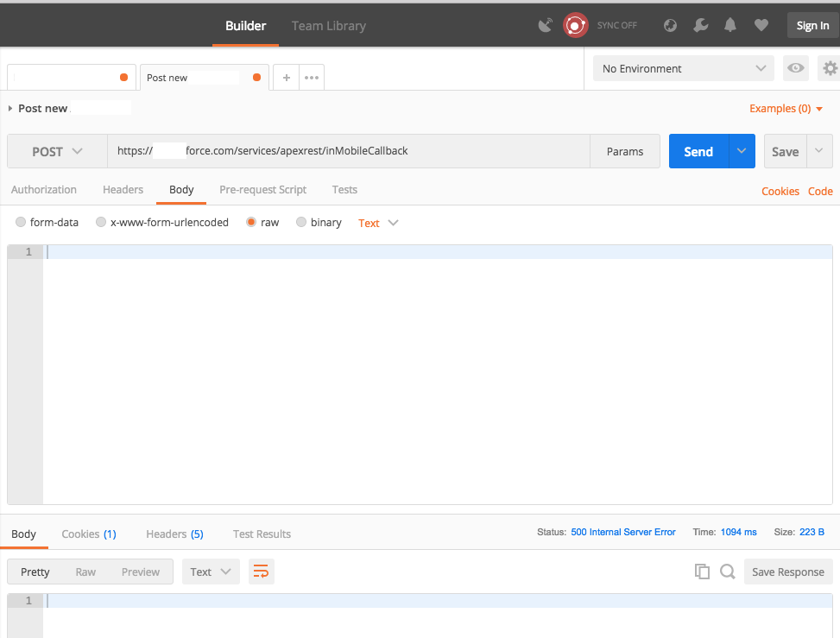Screen dimensions: 840x638
Task: Click the Save Response button
Action: [787, 571]
